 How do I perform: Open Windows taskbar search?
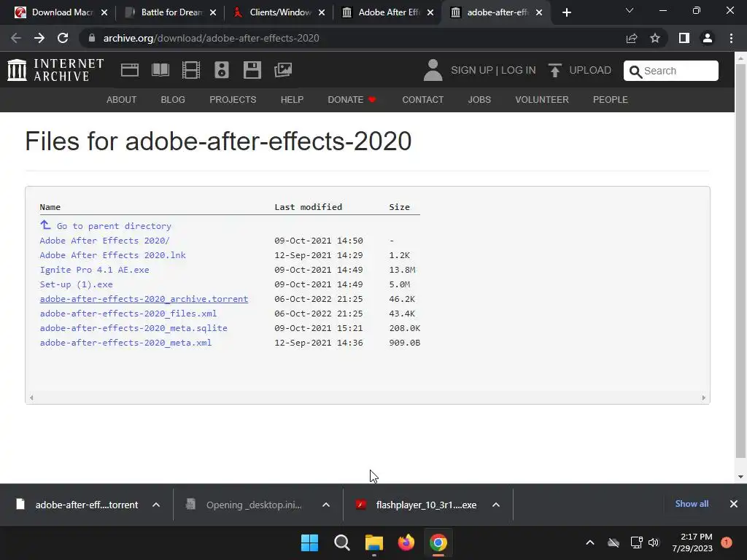[341, 542]
